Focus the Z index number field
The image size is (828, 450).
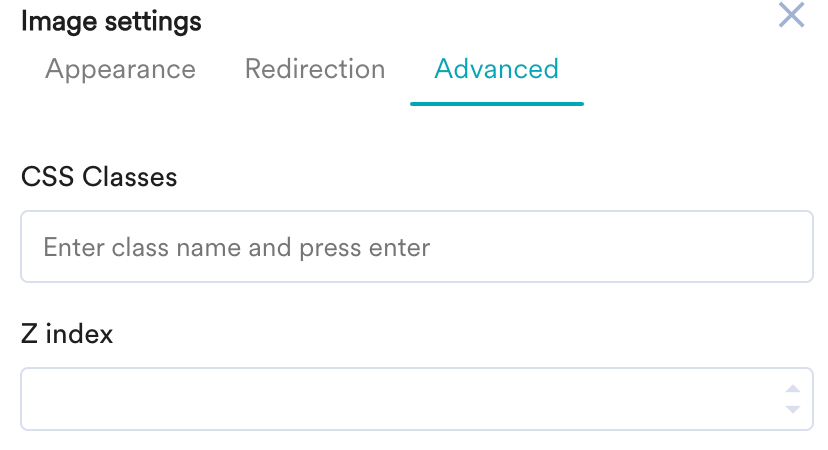400,399
